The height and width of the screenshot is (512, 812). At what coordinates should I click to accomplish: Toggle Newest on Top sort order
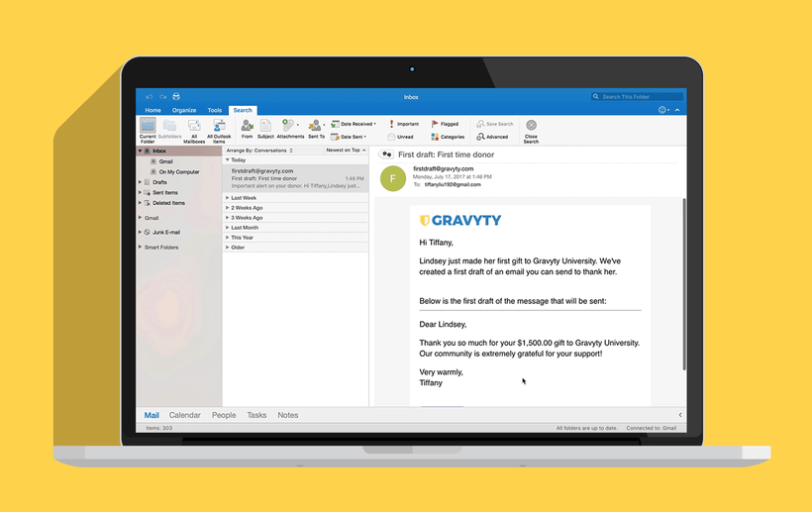coord(346,151)
